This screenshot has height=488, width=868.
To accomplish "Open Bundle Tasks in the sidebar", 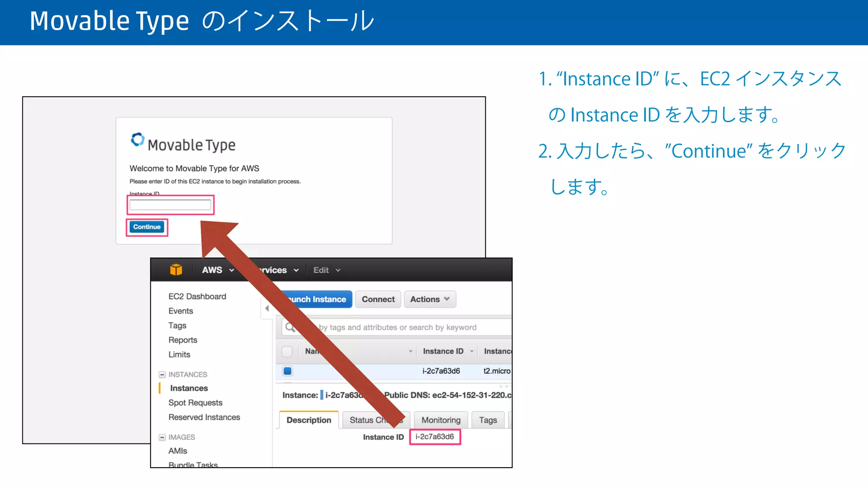I will tap(193, 465).
